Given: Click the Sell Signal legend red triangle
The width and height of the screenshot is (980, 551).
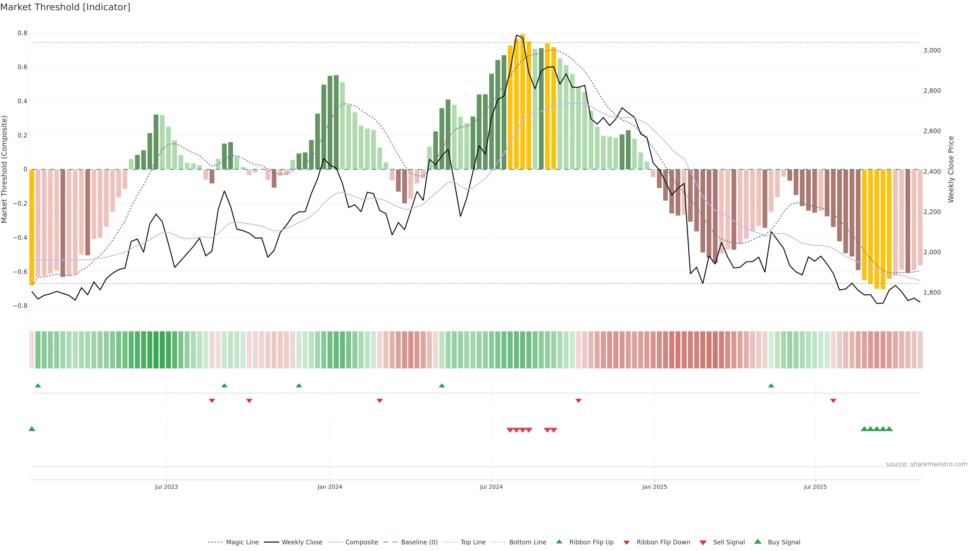Looking at the screenshot, I should [703, 543].
